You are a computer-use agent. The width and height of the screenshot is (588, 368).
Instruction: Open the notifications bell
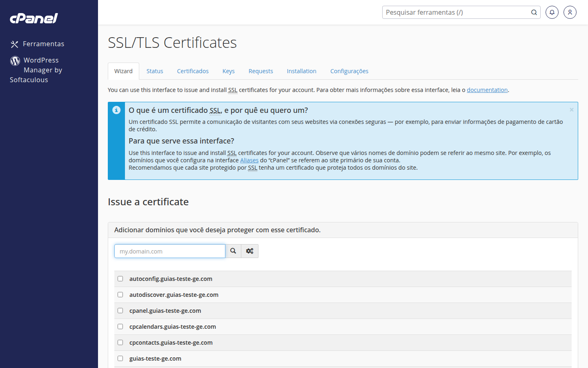pos(552,12)
